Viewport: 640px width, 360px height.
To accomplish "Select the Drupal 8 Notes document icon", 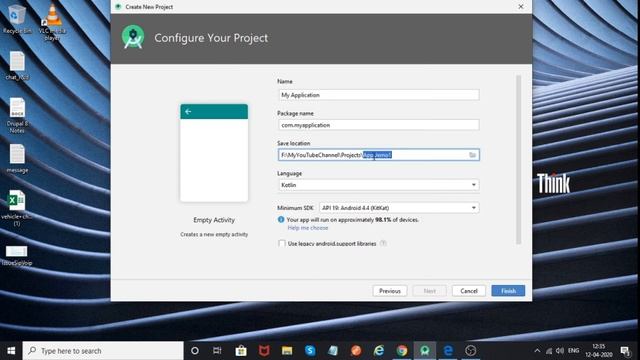I will [x=17, y=116].
